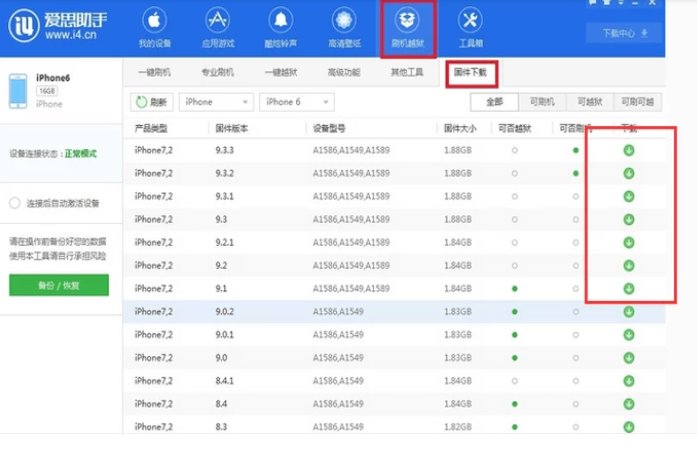Open 酷炫铃声 ringtones bell icon

click(281, 20)
